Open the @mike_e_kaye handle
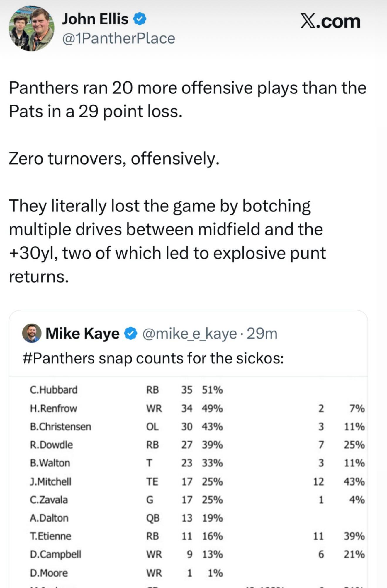Screen dimensions: 387x588 pyautogui.click(x=189, y=334)
